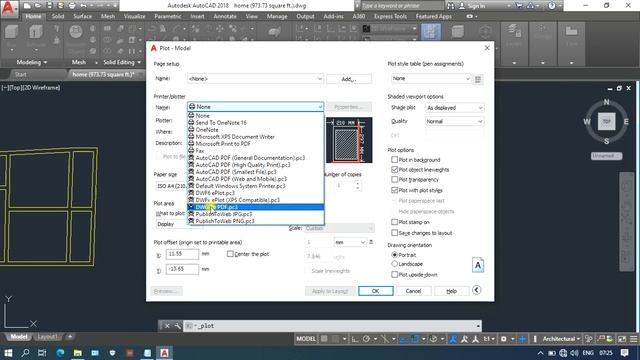
Task: Switch to Output ribbon tab
Action: click(305, 16)
